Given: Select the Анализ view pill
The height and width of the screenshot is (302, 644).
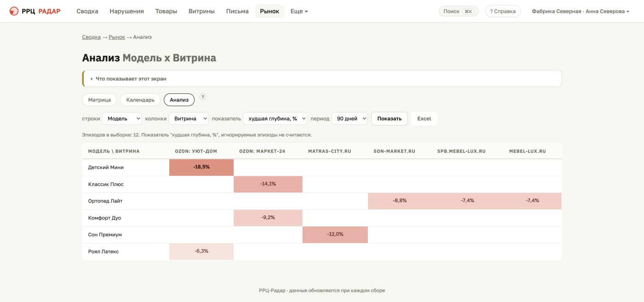Looking at the screenshot, I should pos(179,100).
